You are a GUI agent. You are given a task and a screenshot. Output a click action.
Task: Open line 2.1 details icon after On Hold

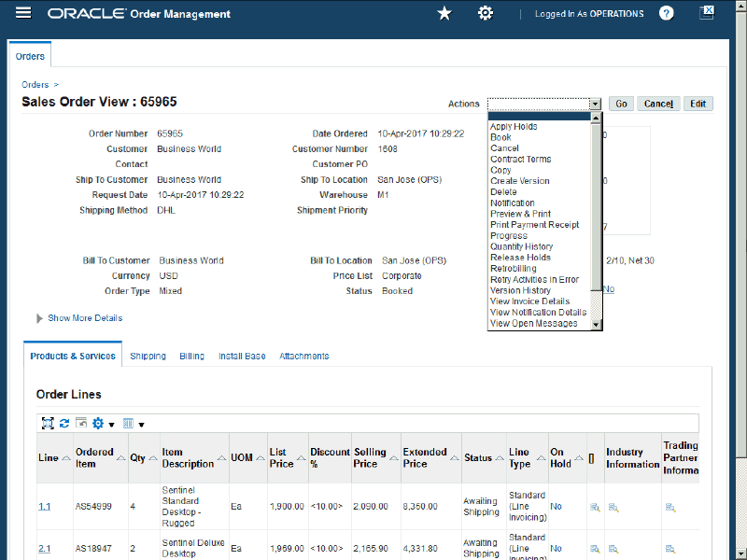595,549
